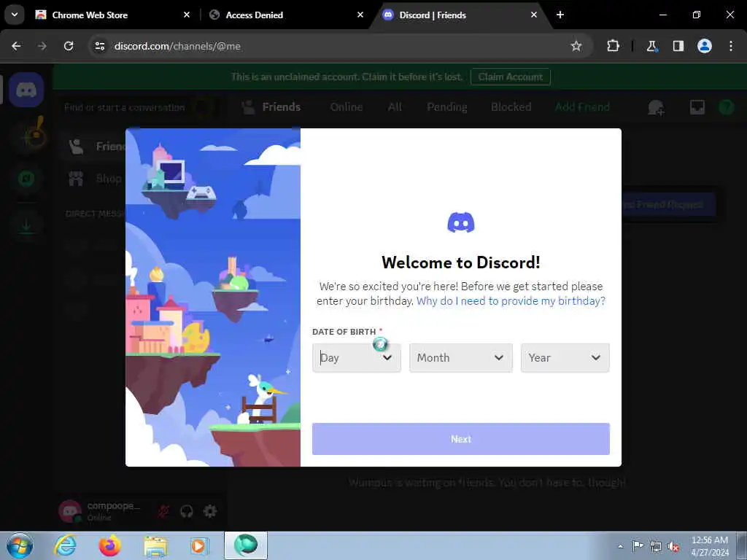Open the Chrome profile avatar
This screenshot has height=560, width=747.
(705, 46)
